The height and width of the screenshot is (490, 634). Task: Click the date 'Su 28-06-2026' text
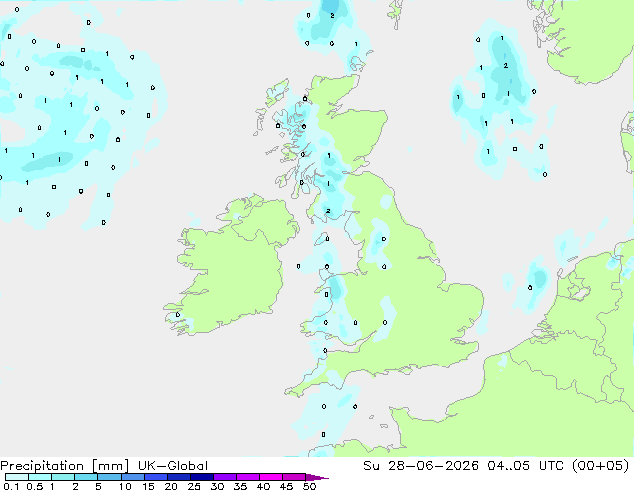421,466
